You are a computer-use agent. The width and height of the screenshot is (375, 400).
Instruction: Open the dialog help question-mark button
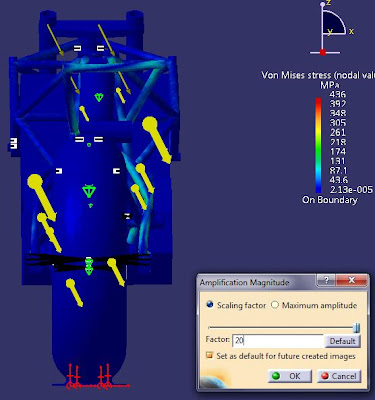(327, 280)
